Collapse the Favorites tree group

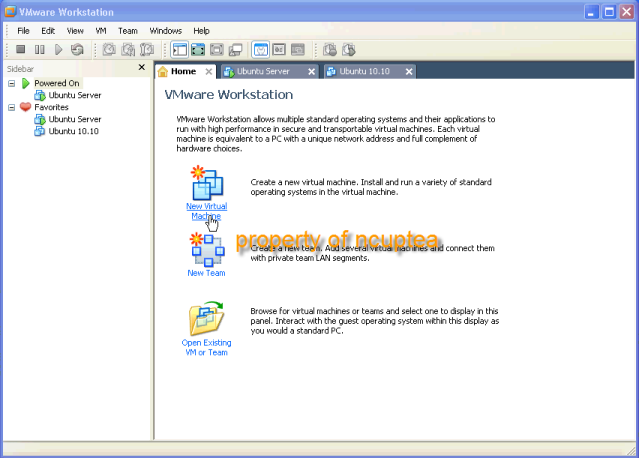tap(11, 108)
